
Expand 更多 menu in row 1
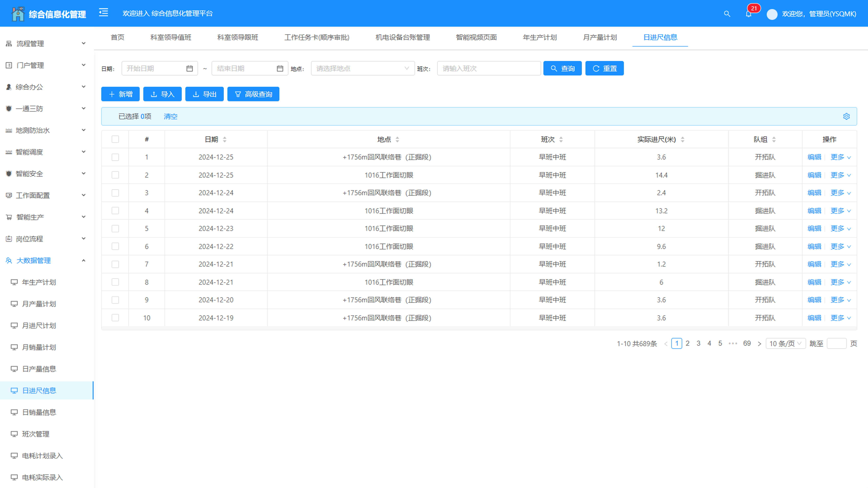click(841, 157)
